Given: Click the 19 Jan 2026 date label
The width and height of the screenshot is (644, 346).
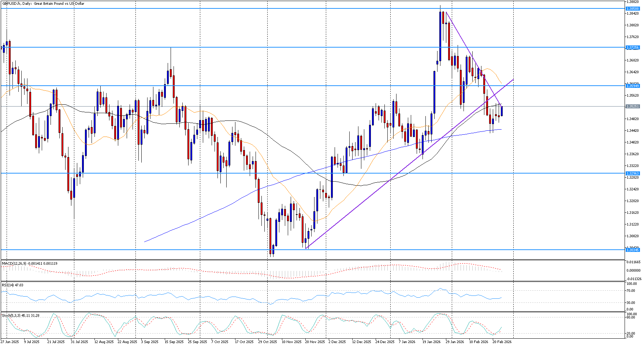Looking at the screenshot, I should [432, 342].
